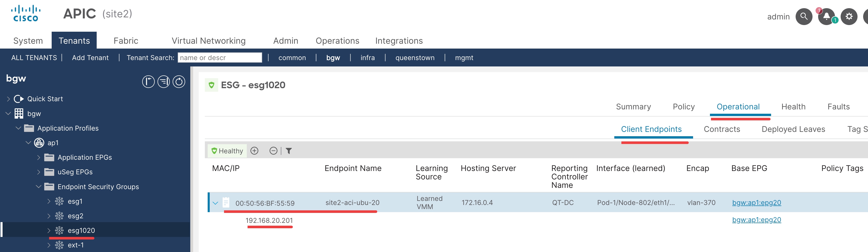
Task: Click the bgw tenant grid icon
Action: (19, 113)
